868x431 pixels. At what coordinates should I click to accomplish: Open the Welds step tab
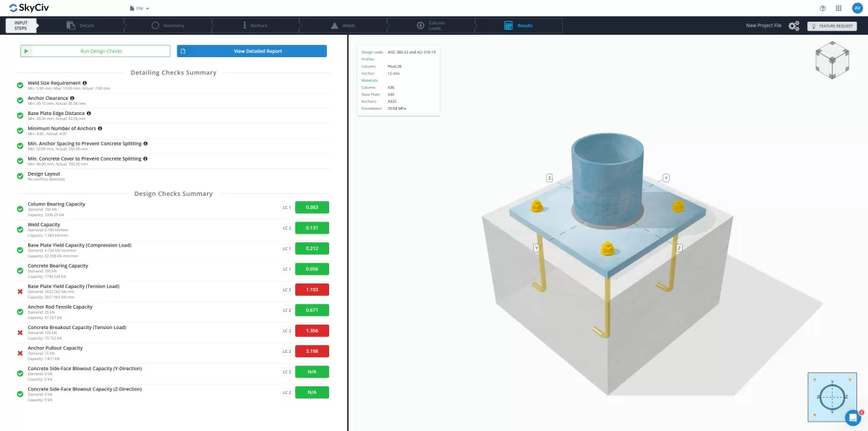pos(343,25)
